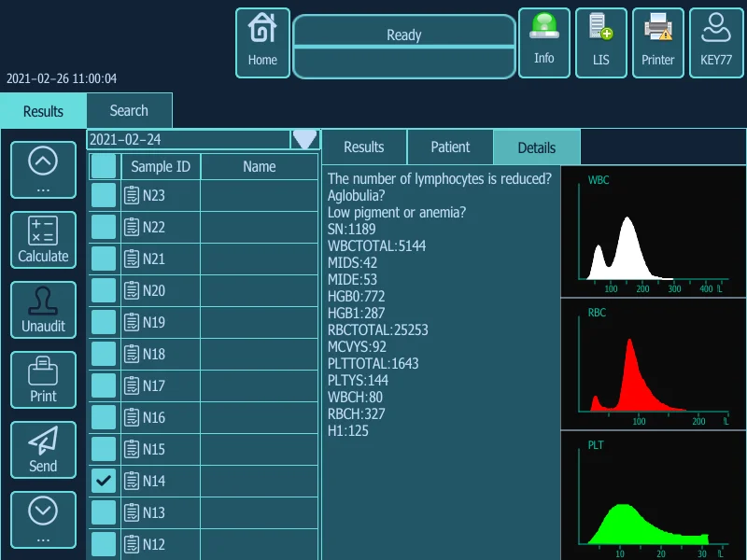
Task: Open LIS connection settings
Action: (x=600, y=43)
